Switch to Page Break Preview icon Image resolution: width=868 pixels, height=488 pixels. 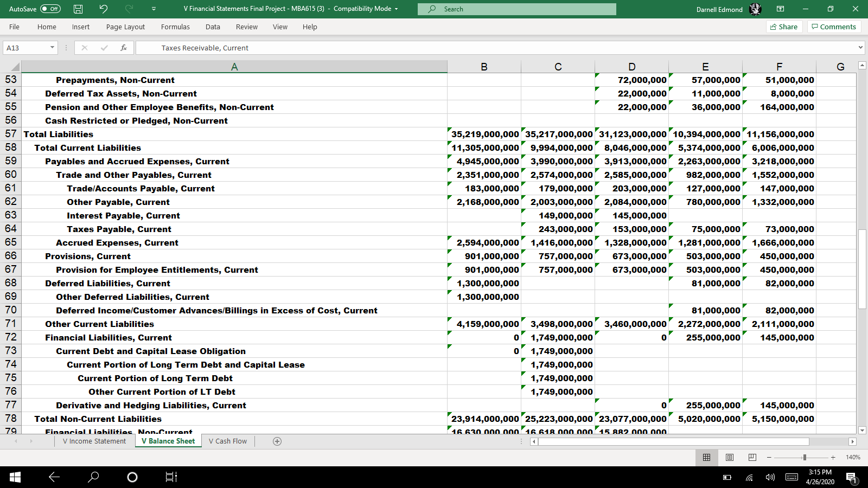[752, 457]
